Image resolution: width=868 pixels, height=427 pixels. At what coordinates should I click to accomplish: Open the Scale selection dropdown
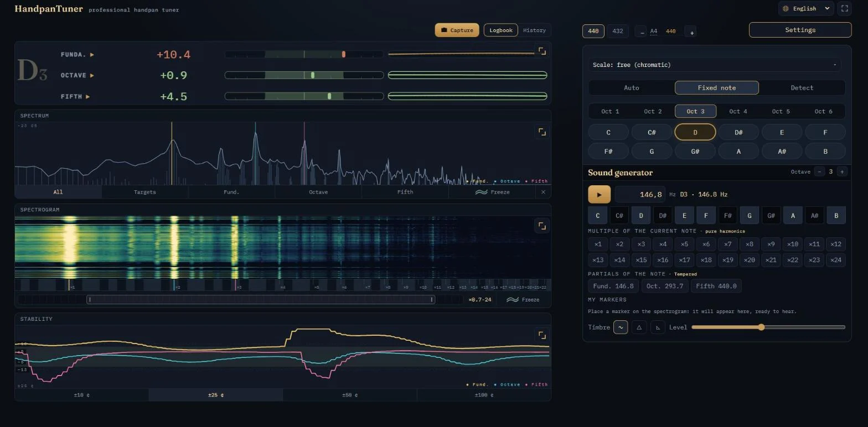point(714,65)
